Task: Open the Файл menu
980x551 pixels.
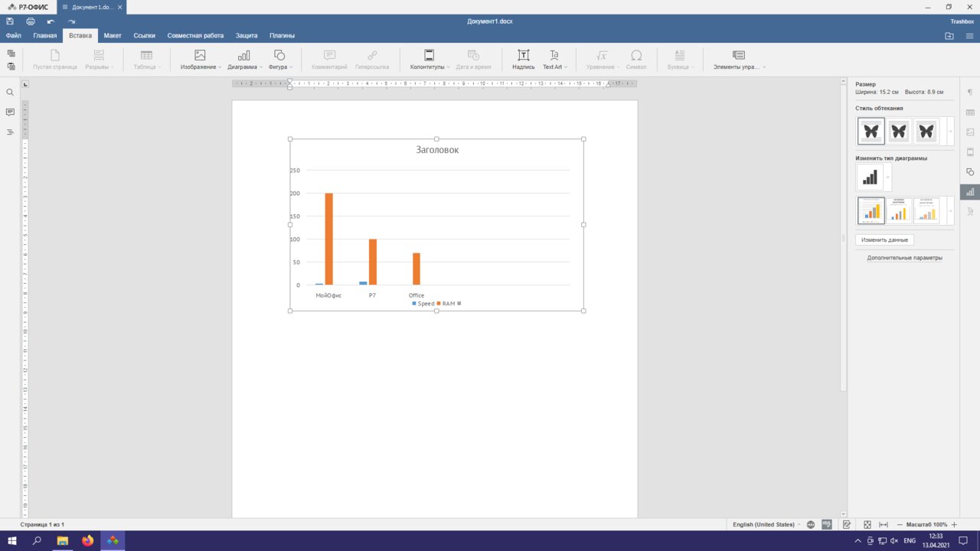Action: click(x=13, y=35)
